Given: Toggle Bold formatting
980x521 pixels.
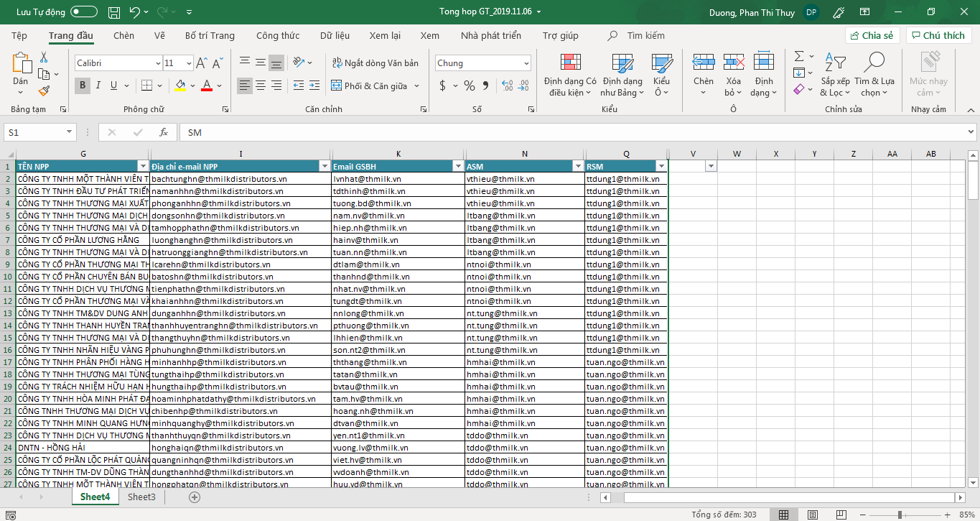Looking at the screenshot, I should click(x=83, y=86).
